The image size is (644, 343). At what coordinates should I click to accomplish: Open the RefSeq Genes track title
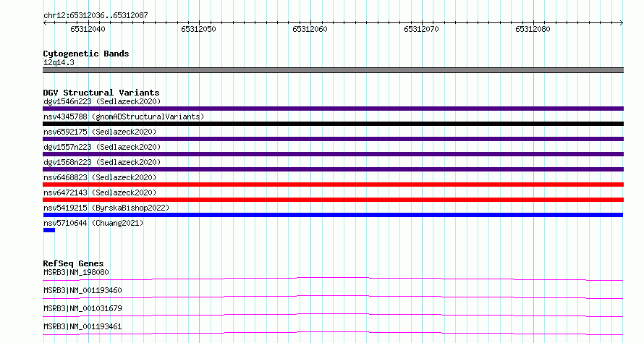point(73,263)
